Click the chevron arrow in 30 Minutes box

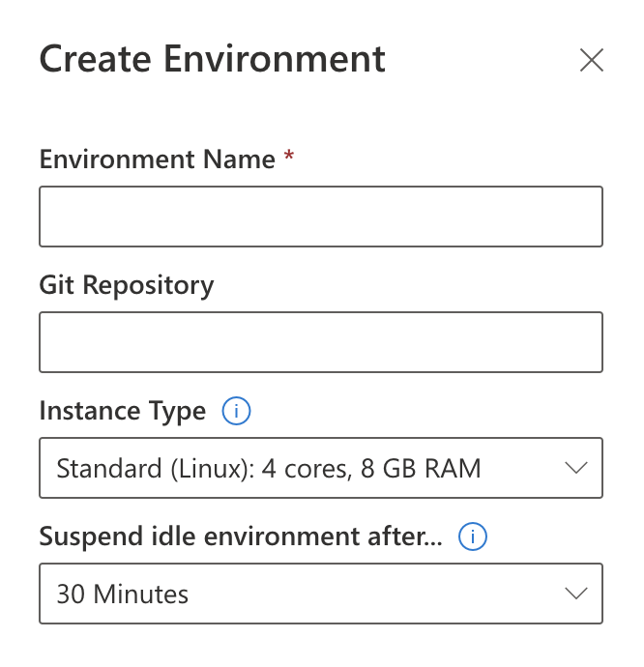575,594
